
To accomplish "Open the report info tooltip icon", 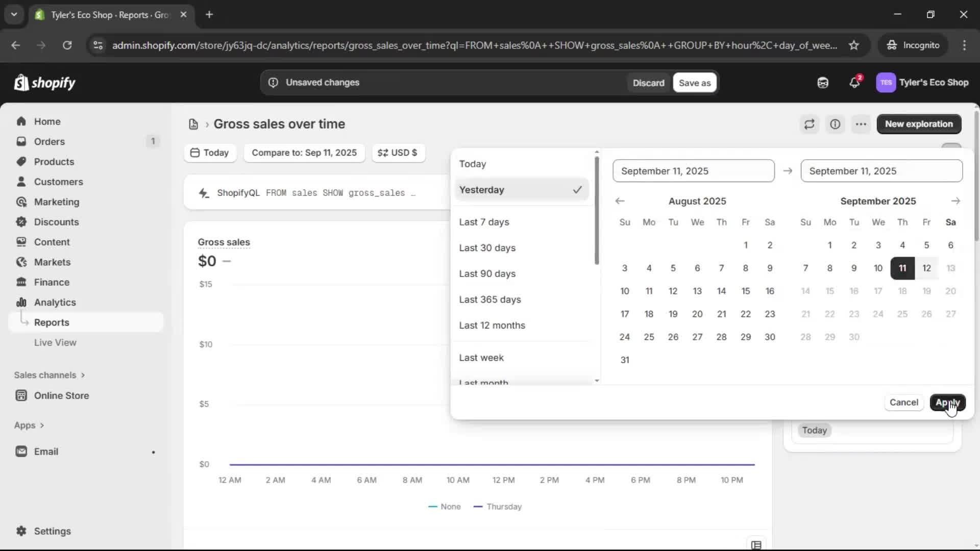I will [x=836, y=124].
